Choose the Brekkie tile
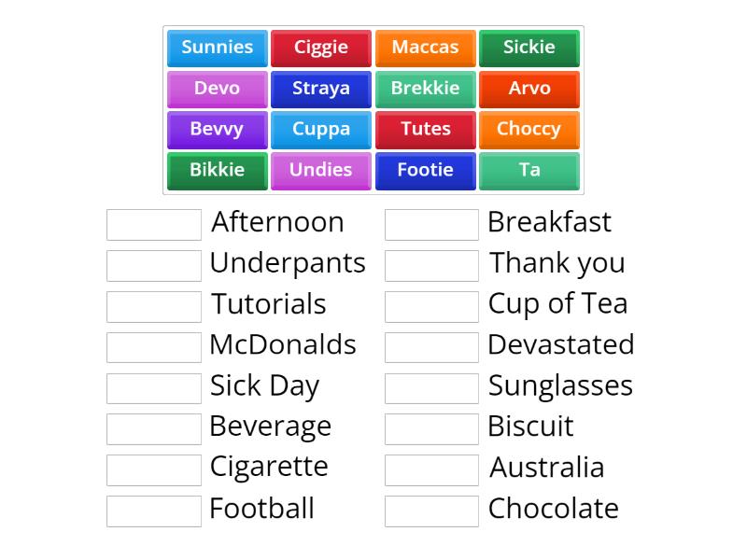Image resolution: width=747 pixels, height=560 pixels. click(x=426, y=89)
